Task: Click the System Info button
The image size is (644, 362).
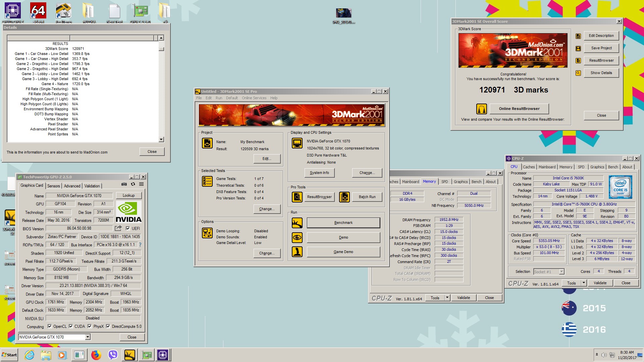Action: (x=319, y=173)
